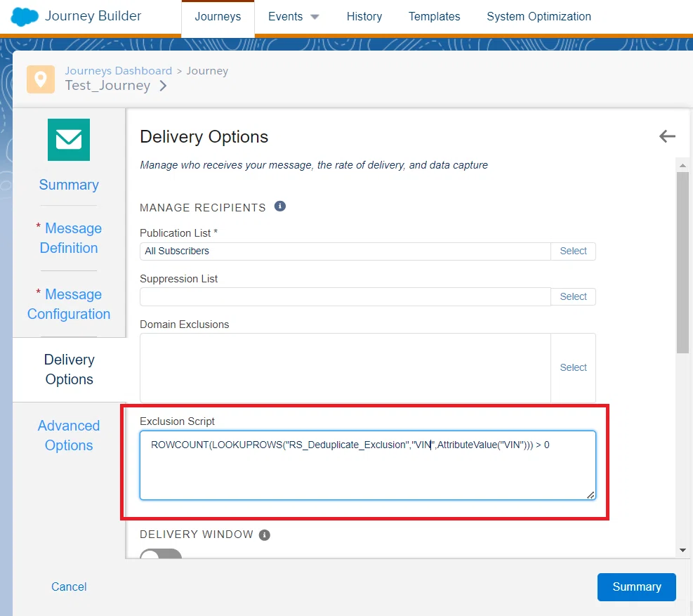Viewport: 693px width, 616px height.
Task: Click the vertical scrollbar thumb
Action: (683, 263)
